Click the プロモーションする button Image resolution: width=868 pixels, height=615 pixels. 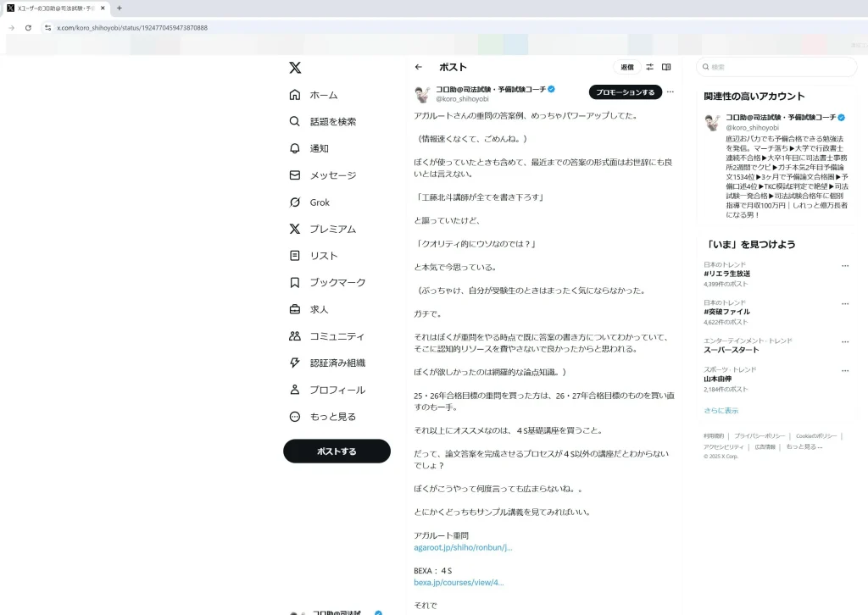click(x=626, y=92)
